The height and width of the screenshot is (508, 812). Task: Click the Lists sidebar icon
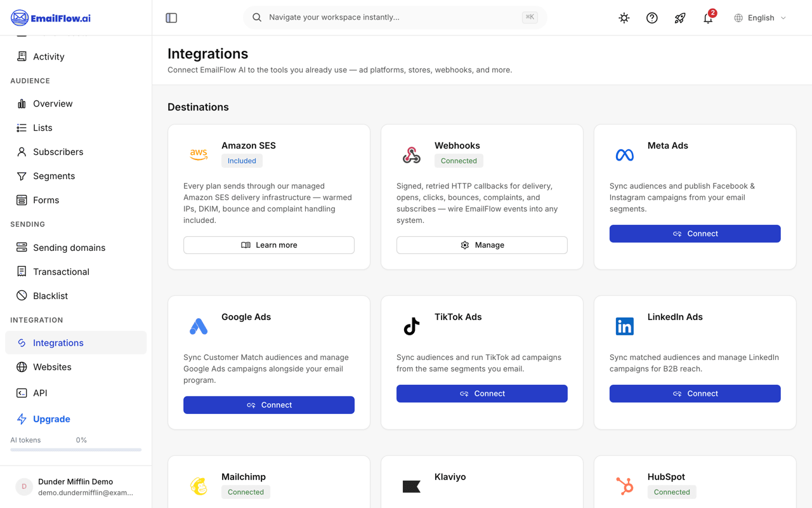[22, 128]
